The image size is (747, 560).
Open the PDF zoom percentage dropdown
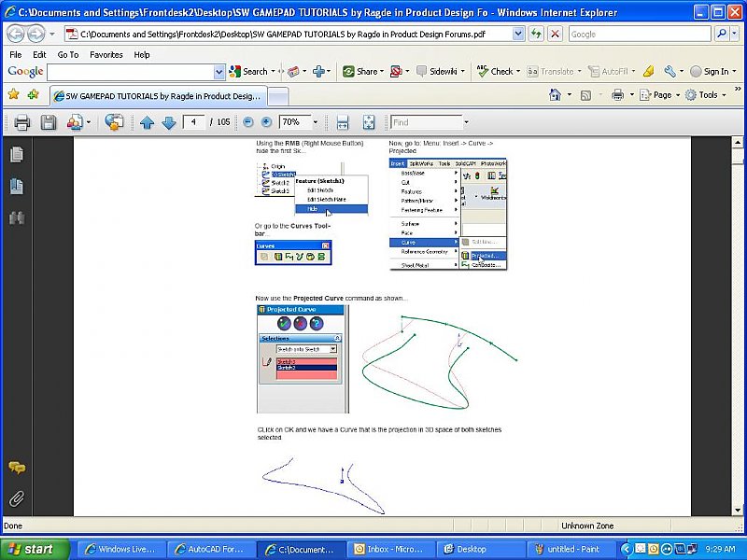coord(315,122)
